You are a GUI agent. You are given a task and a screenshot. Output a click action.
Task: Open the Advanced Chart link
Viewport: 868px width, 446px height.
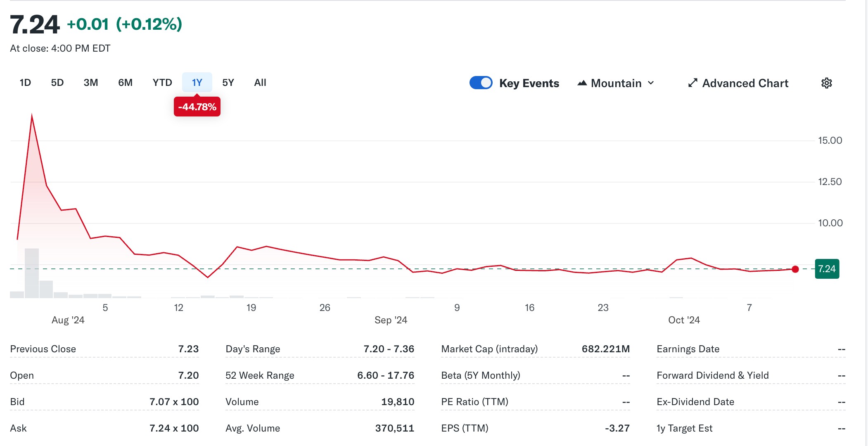click(745, 83)
